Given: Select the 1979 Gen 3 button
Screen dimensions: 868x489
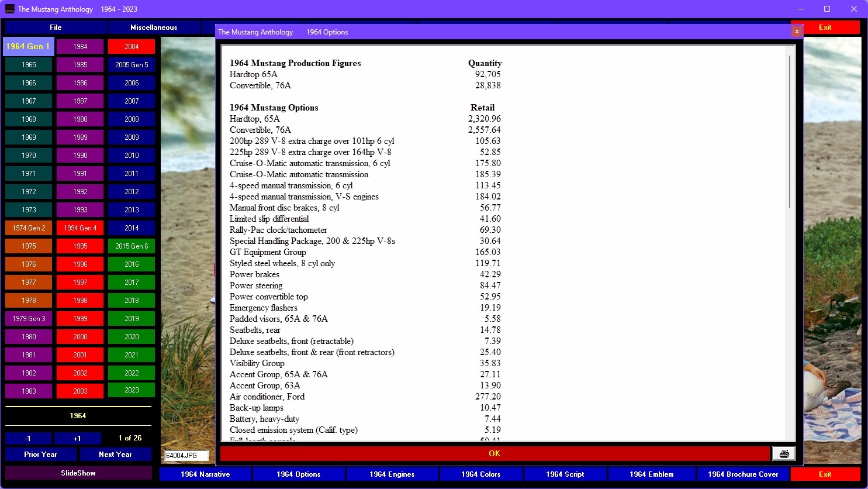Looking at the screenshot, I should pyautogui.click(x=29, y=319).
